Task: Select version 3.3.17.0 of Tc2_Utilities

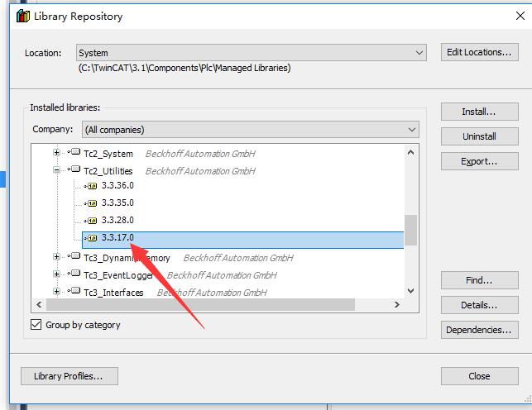Action: [243, 240]
